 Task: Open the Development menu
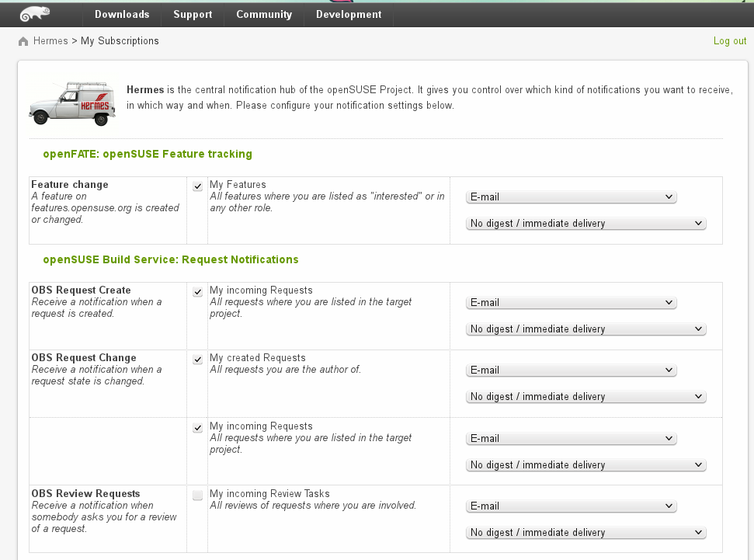click(x=349, y=15)
